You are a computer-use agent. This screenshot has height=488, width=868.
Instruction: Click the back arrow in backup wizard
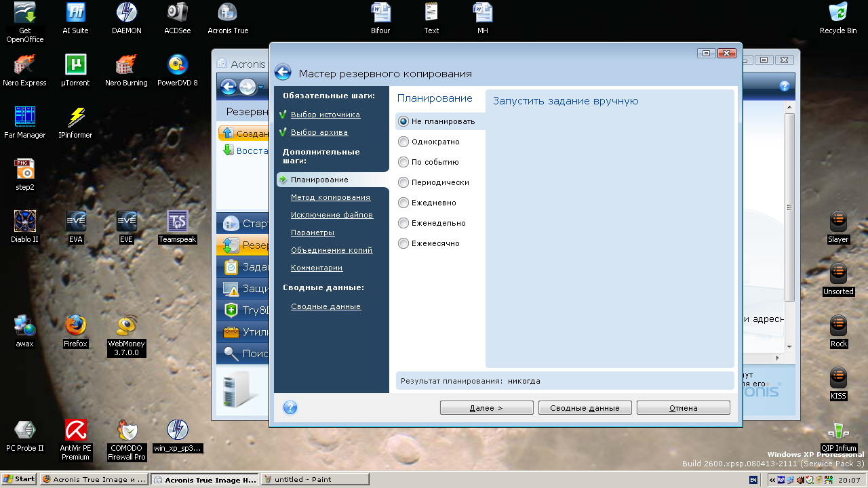pos(283,73)
